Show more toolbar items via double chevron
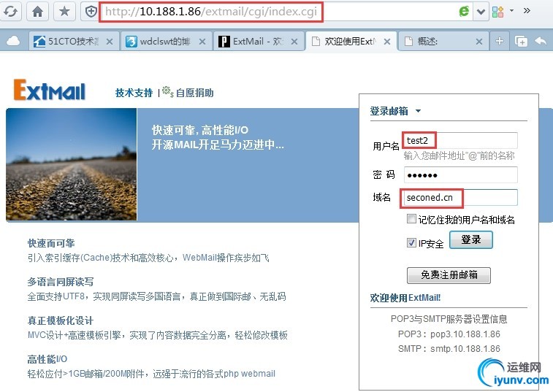 pos(527,10)
